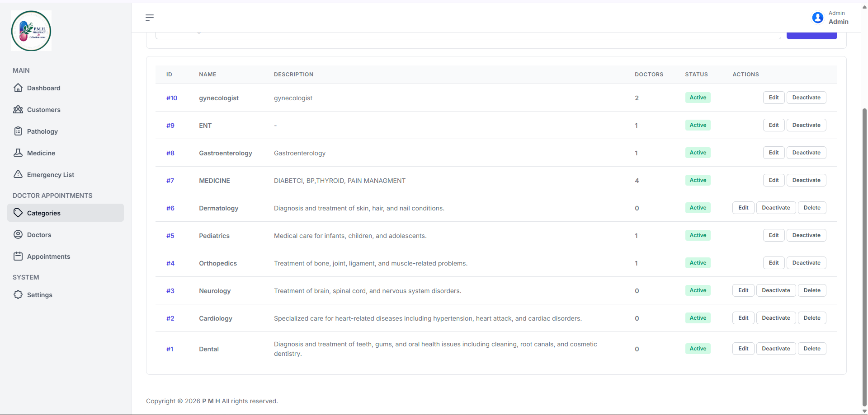
Task: Edit the Dental category
Action: pyautogui.click(x=743, y=349)
